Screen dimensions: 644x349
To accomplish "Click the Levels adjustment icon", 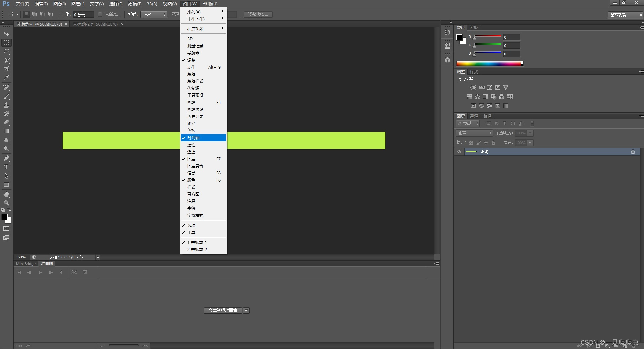I will coord(482,88).
